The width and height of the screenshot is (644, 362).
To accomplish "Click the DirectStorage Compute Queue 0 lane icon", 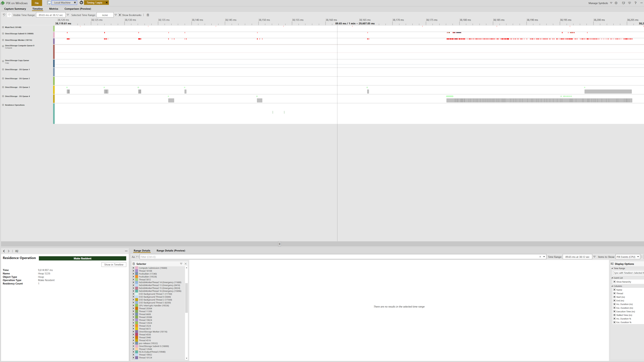I will pos(3,46).
